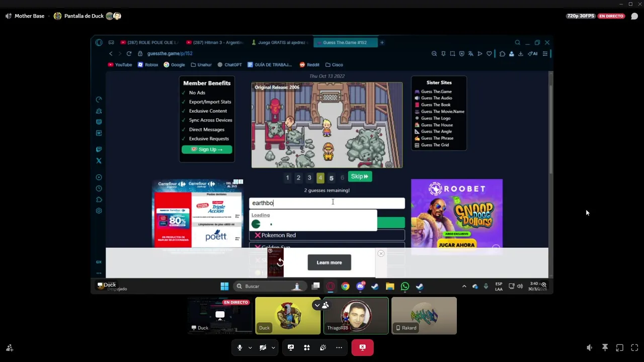Select Duck's yellow avatar tile

(x=288, y=316)
